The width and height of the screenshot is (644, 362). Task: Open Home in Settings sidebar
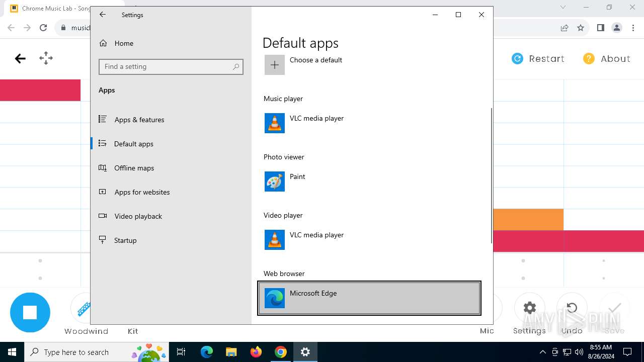(171, 43)
